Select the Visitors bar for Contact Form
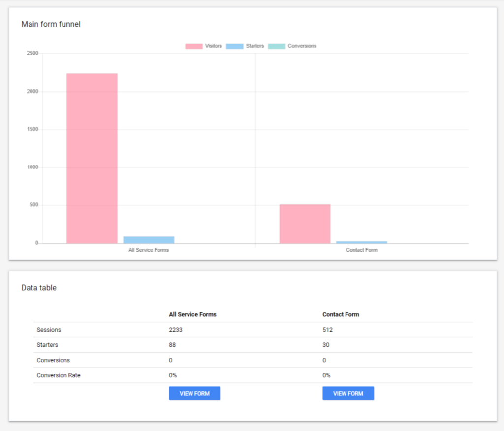The height and width of the screenshot is (431, 504). (305, 224)
